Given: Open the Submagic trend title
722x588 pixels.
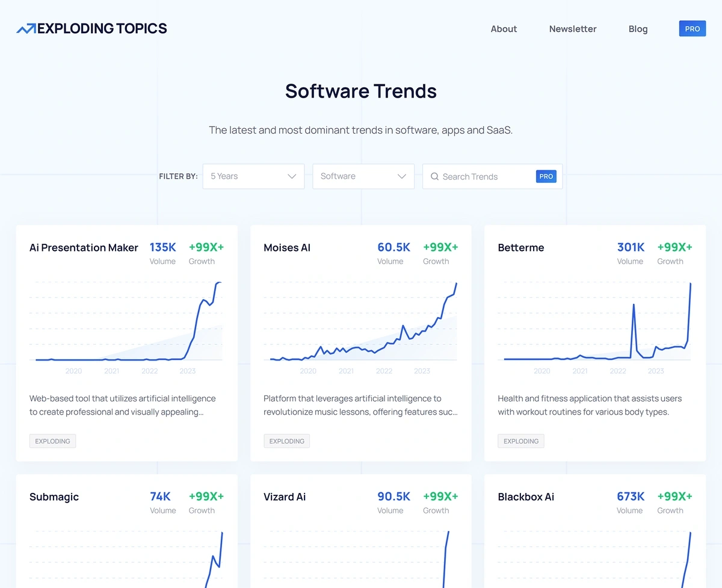Looking at the screenshot, I should (54, 497).
